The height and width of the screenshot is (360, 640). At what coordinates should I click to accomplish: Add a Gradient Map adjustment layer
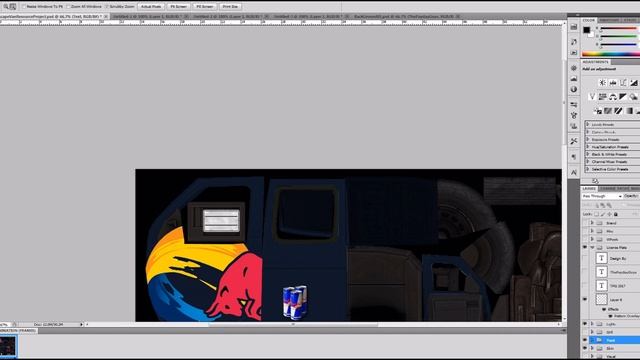pyautogui.click(x=629, y=111)
